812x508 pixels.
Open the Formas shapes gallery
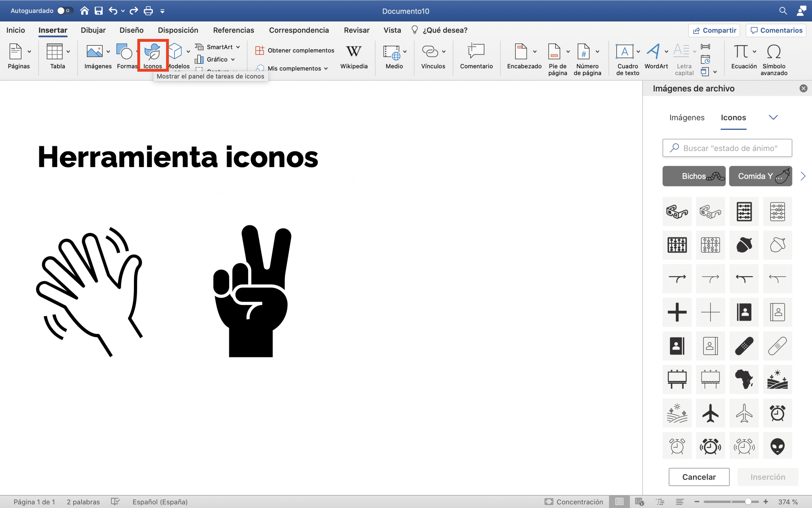pos(126,57)
